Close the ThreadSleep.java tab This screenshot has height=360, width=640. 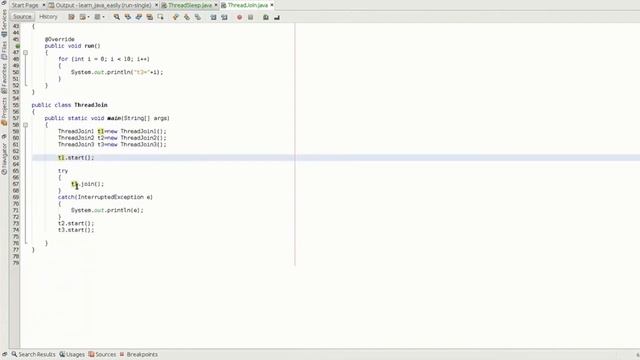point(216,5)
